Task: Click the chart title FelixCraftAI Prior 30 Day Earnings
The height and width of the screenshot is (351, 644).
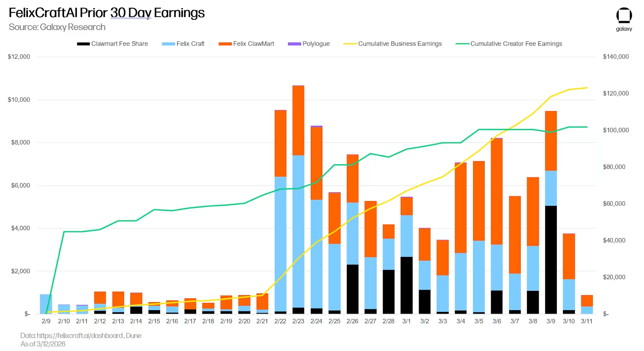Action: tap(106, 13)
